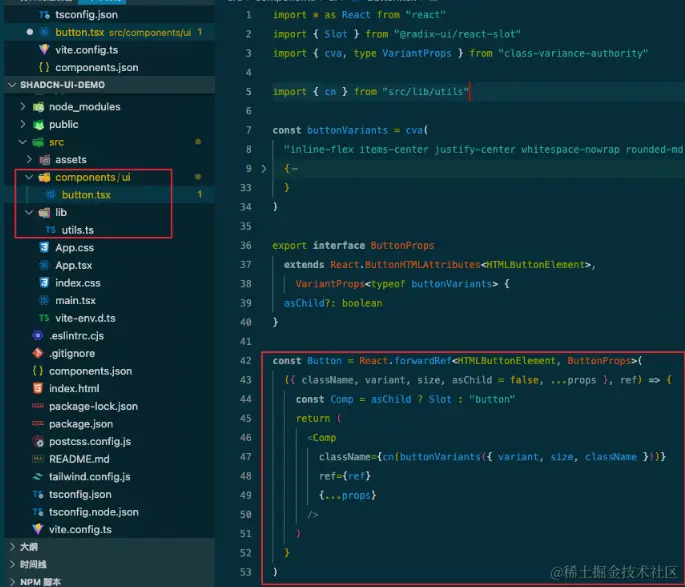
Task: Unfold the collapsed code block at line 9
Action: click(x=264, y=169)
